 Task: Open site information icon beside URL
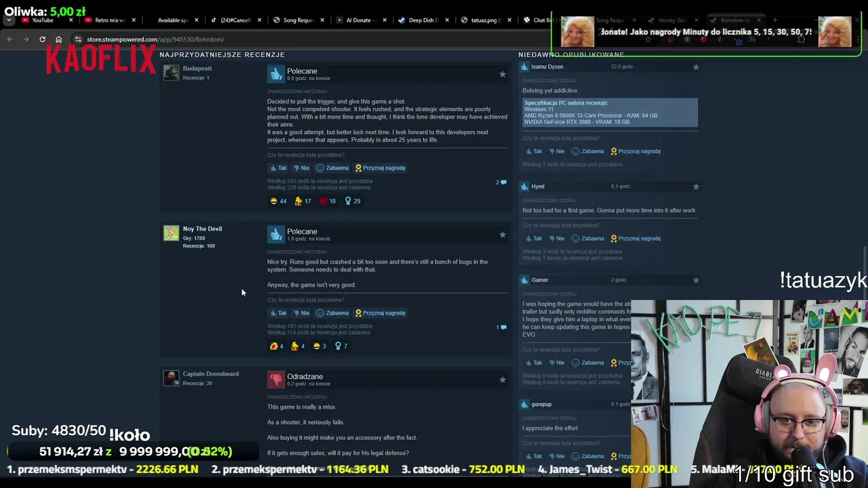pos(78,39)
